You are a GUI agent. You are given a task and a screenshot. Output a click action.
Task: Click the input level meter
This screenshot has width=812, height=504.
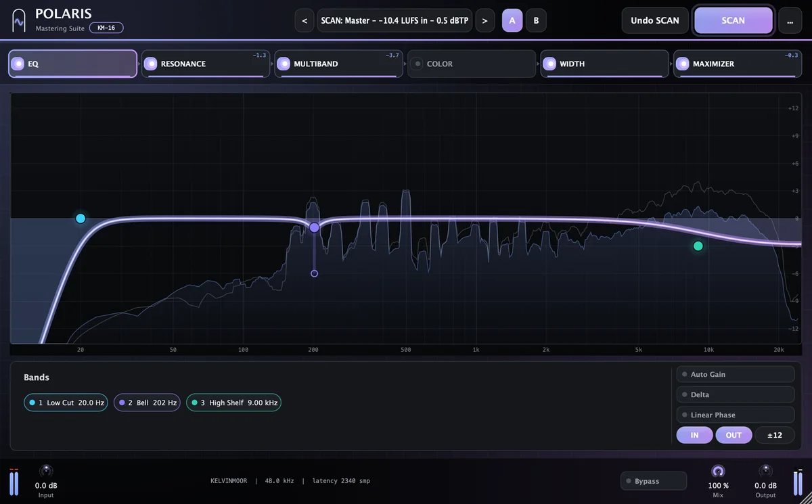point(14,483)
